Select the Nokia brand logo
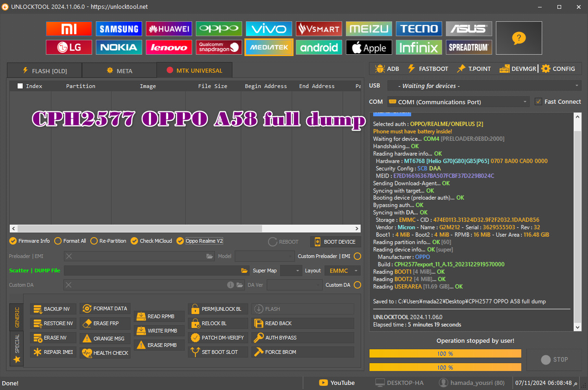Viewport: 588px width, 390px height. click(119, 47)
